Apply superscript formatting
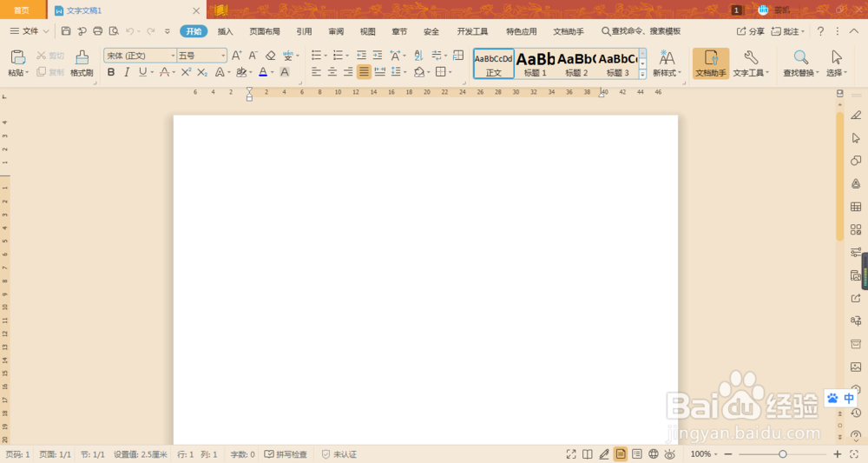This screenshot has width=868, height=463. 186,72
